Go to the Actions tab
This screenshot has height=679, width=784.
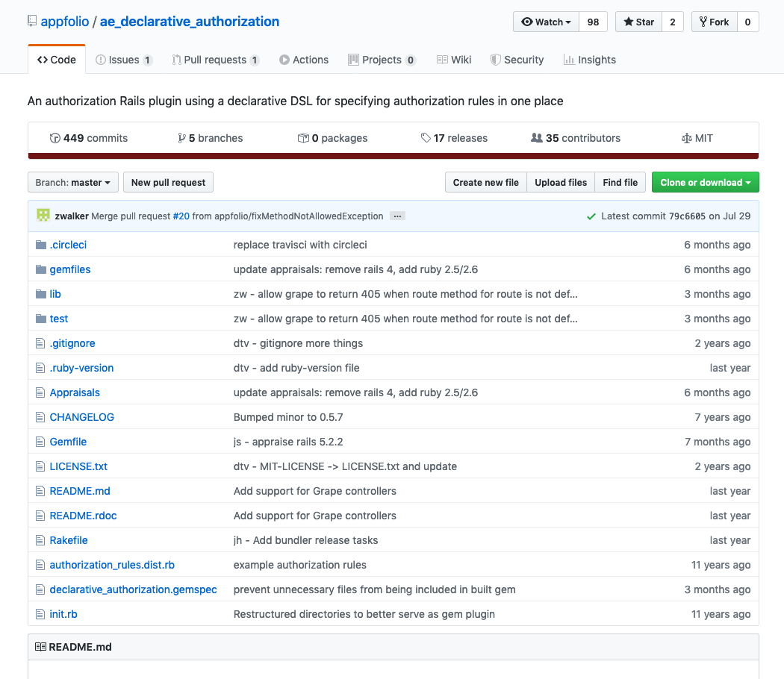pos(304,60)
